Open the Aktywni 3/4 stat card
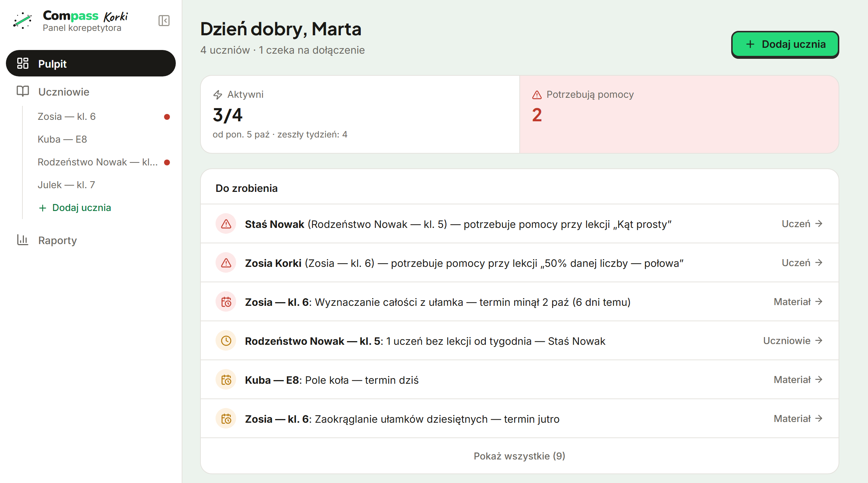868x483 pixels. coord(360,114)
